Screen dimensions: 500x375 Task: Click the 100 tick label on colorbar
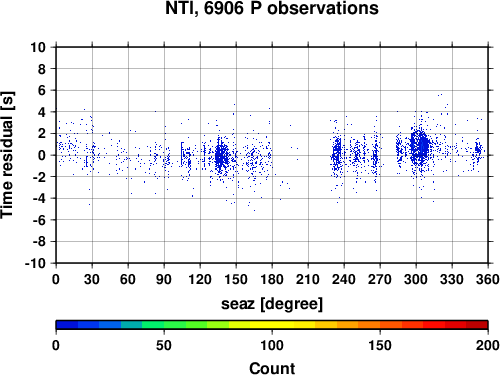pyautogui.click(x=272, y=345)
